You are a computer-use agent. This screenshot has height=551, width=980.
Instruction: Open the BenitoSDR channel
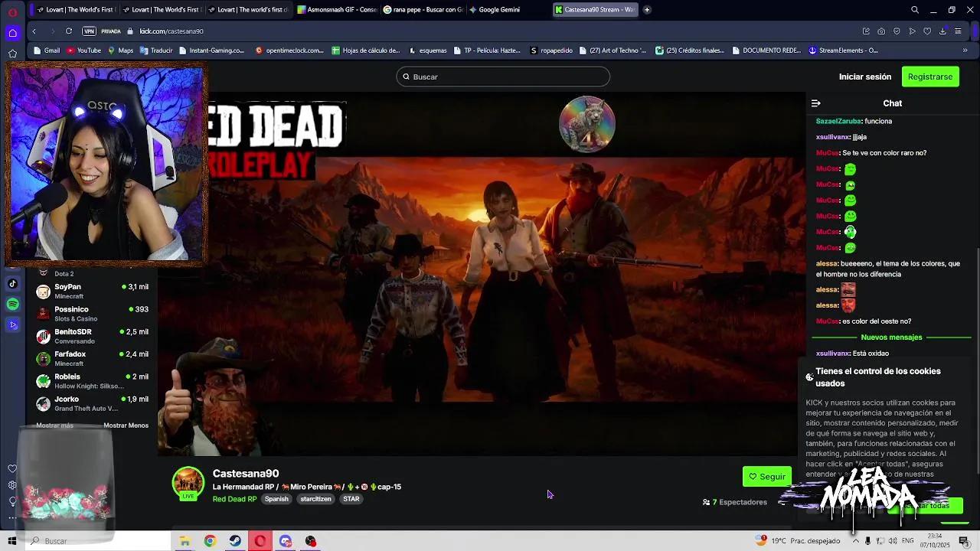click(x=92, y=336)
